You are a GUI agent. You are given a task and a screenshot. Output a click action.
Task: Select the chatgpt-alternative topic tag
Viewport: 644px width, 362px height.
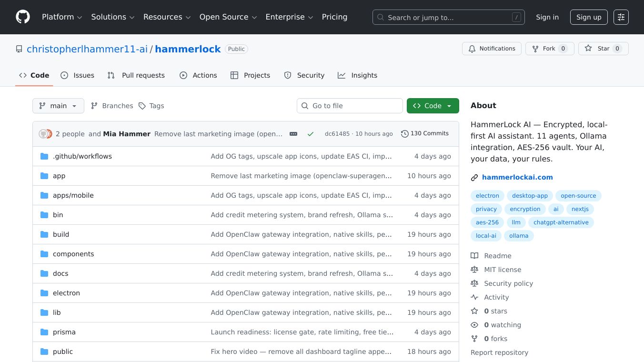tap(561, 222)
